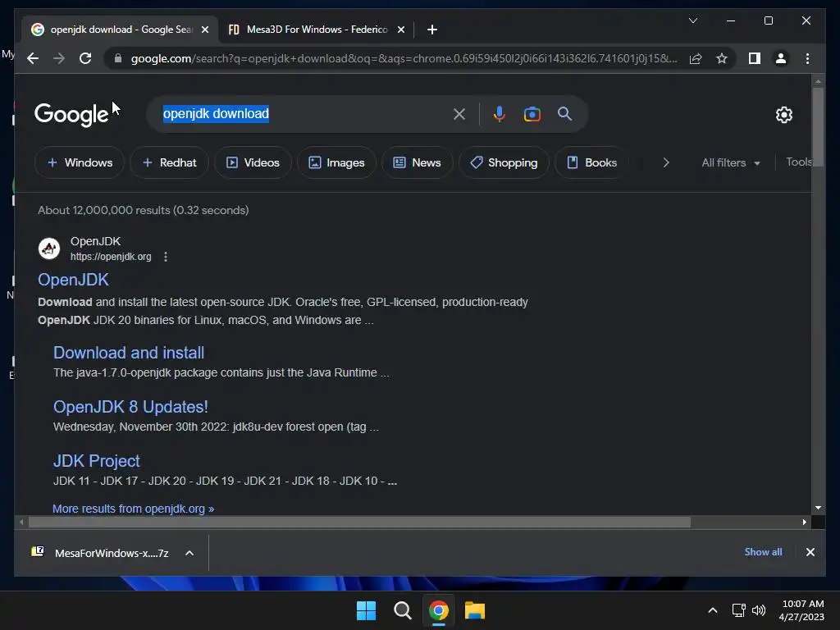Image resolution: width=840 pixels, height=630 pixels.
Task: Open Google quick settings gear
Action: [783, 114]
